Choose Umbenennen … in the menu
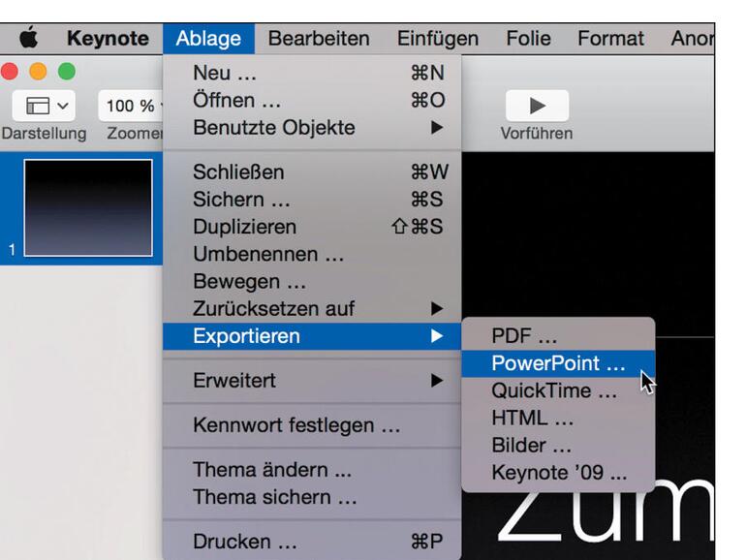The image size is (746, 560). (x=312, y=254)
